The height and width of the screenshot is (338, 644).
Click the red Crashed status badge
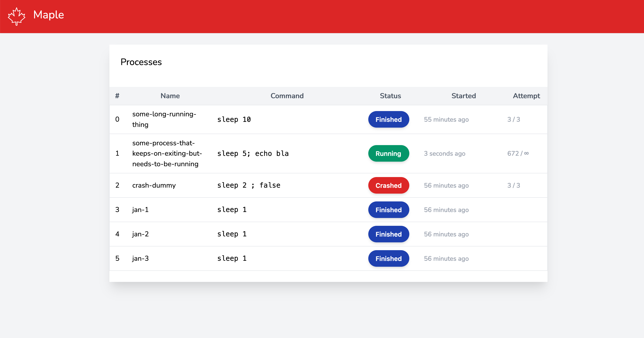pos(388,185)
